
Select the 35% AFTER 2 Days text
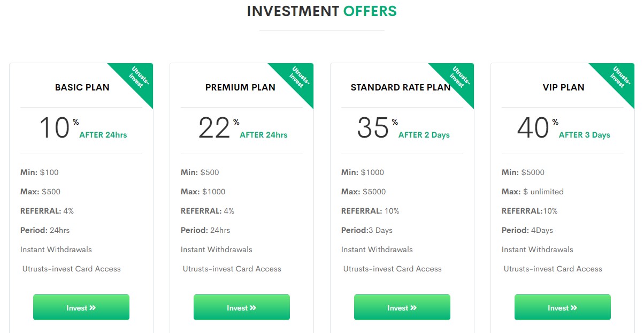[x=404, y=130]
